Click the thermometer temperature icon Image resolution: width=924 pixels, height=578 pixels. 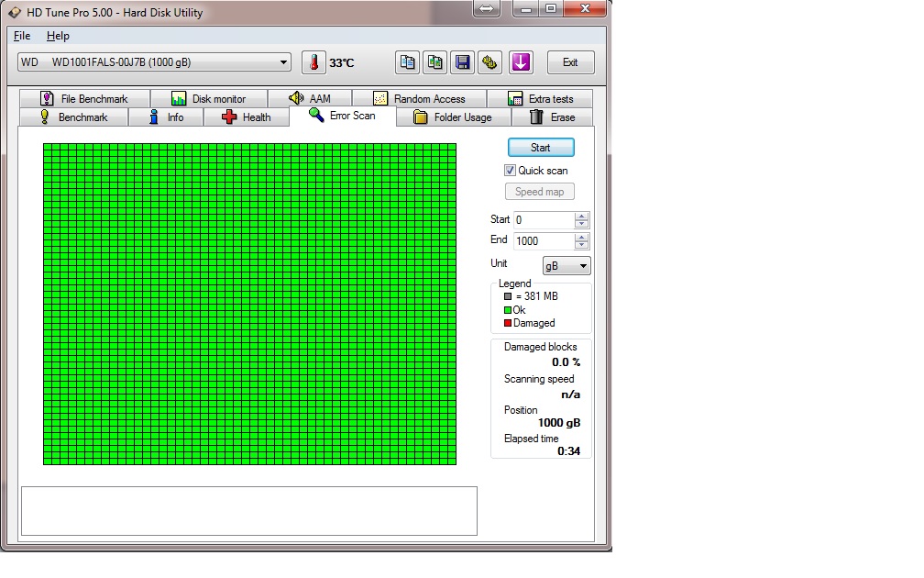pyautogui.click(x=313, y=62)
